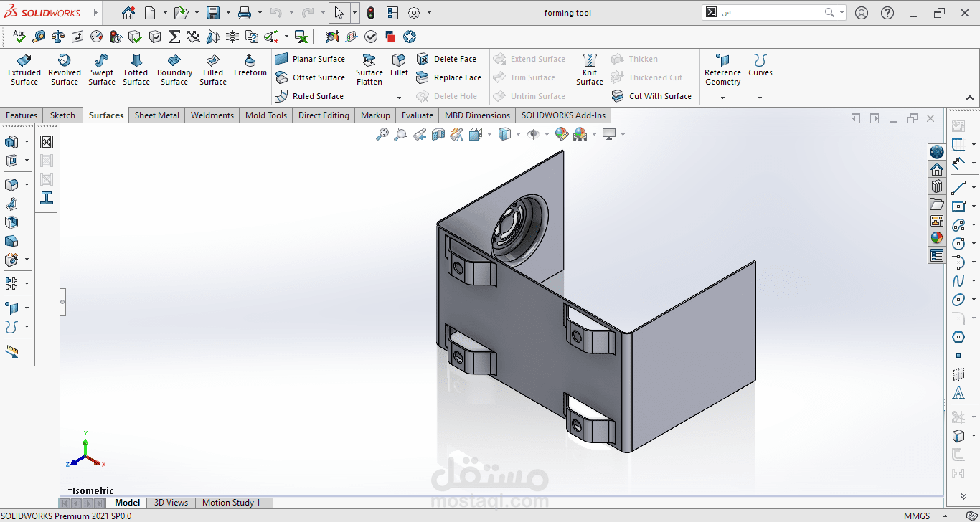Screen dimensions: 980x522
Task: Click the Print icon
Action: 244,13
